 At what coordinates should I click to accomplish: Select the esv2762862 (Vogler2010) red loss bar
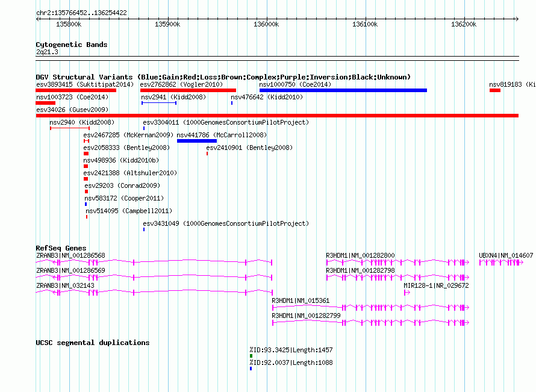coord(188,90)
